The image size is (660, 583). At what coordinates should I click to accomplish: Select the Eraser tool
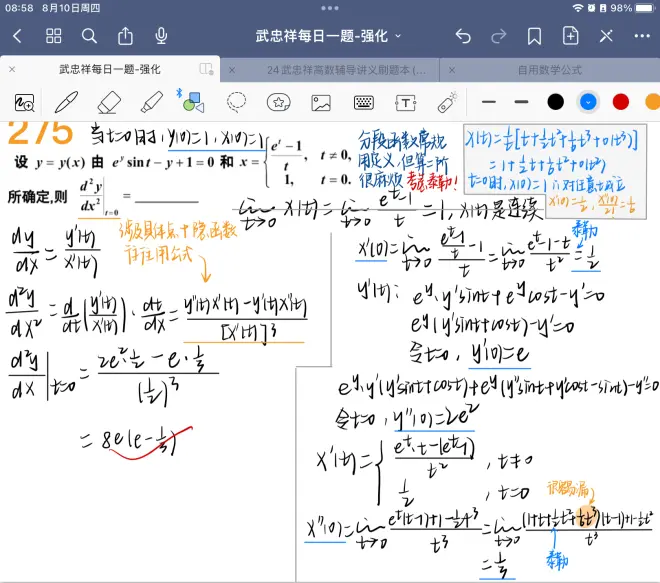109,102
